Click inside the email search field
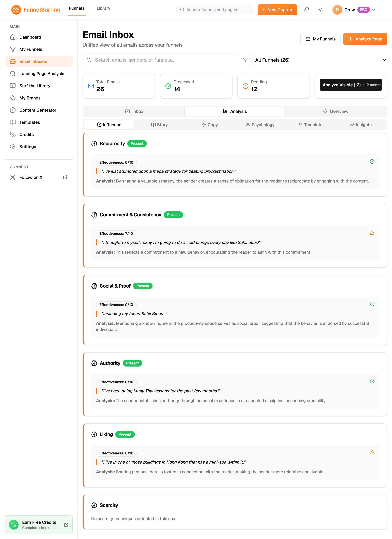The height and width of the screenshot is (539, 392). tap(160, 60)
